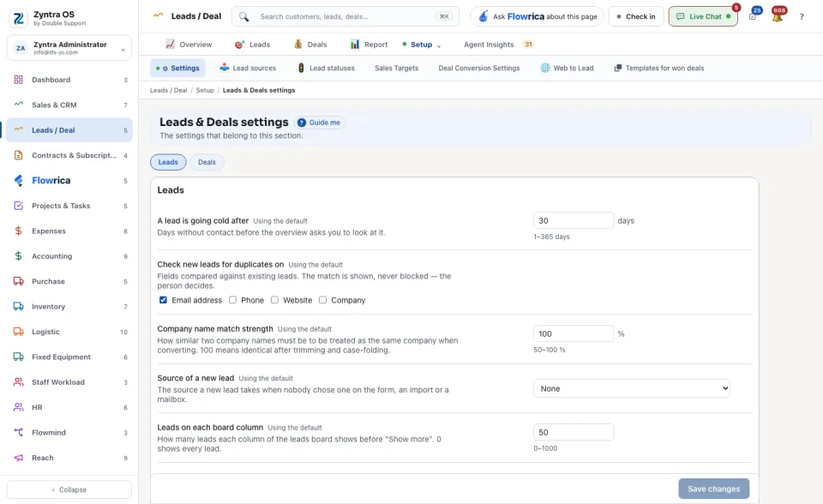Uncheck the Email address checkbox

(x=163, y=300)
